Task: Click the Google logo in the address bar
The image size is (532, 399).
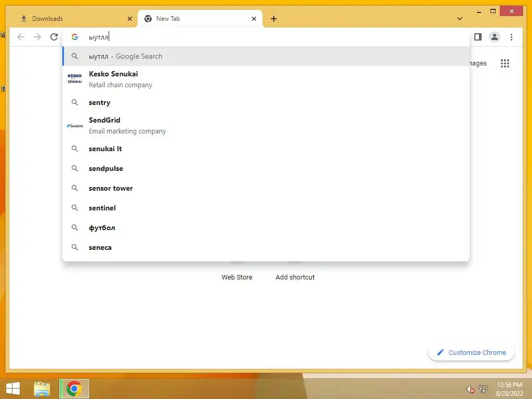Action: point(75,37)
